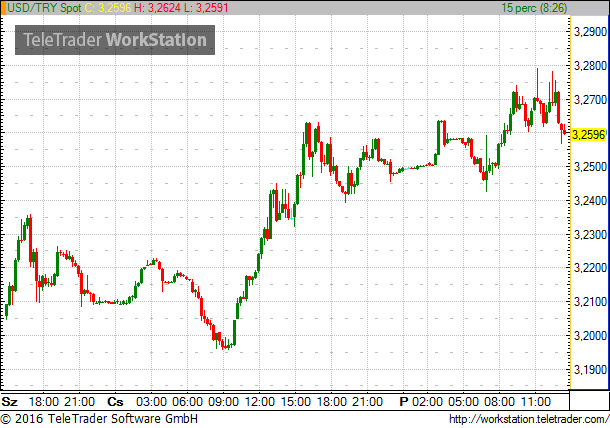Click the high value H: 3,2624
The image size is (610, 428).
click(158, 7)
